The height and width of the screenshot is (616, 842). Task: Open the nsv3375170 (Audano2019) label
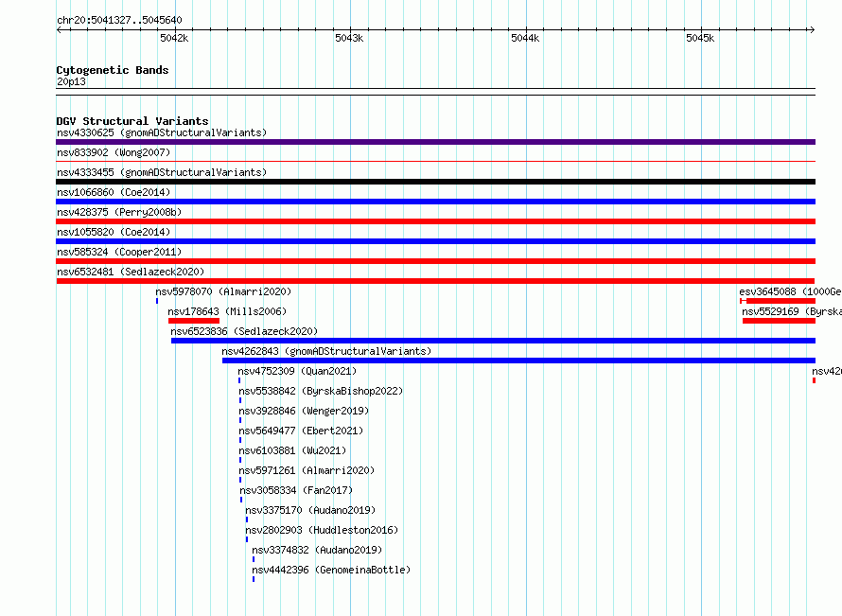click(x=310, y=510)
